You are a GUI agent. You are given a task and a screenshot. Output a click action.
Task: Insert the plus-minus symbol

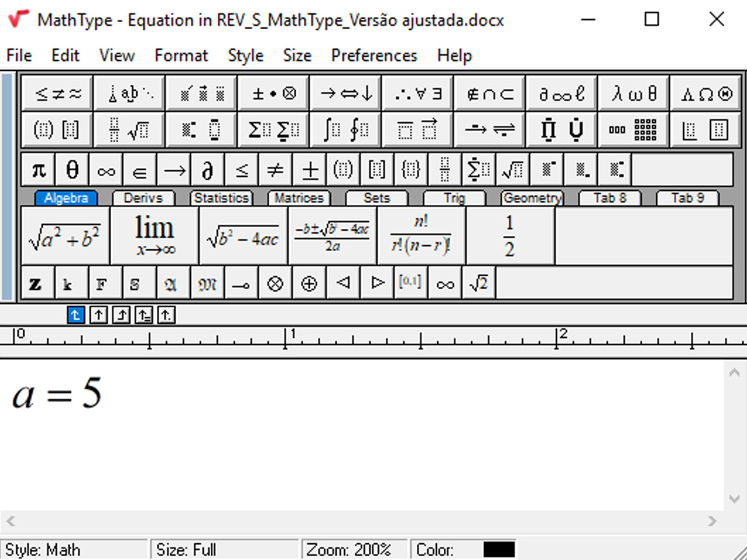pos(310,170)
